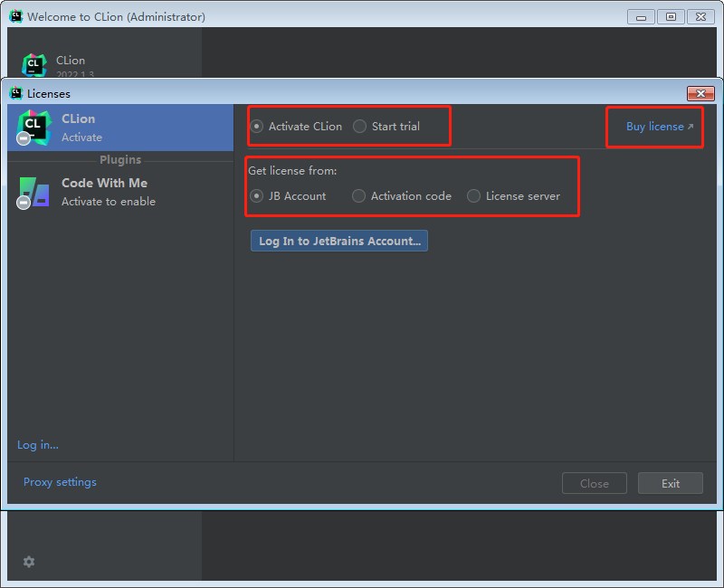
Task: Click the Log in... link
Action: point(38,445)
